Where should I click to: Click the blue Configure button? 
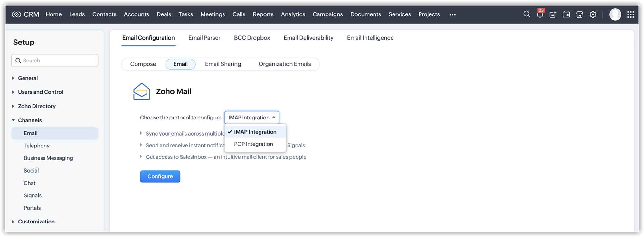[x=160, y=176]
